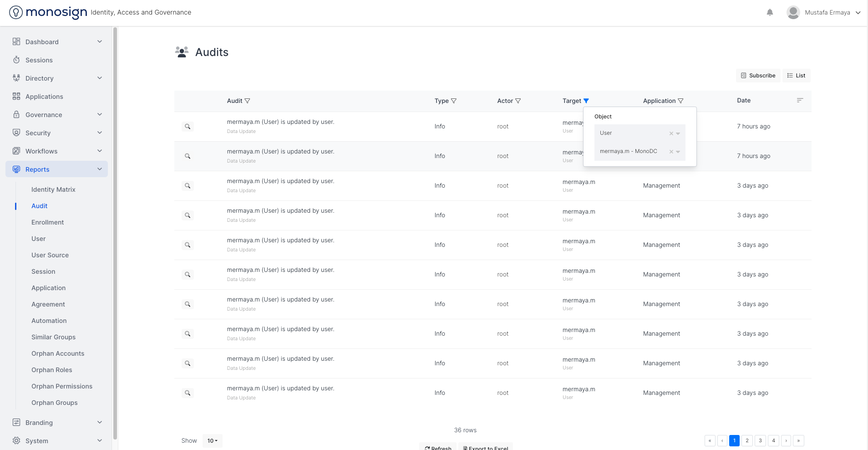Click the Type column filter icon
The image size is (868, 450).
(454, 101)
